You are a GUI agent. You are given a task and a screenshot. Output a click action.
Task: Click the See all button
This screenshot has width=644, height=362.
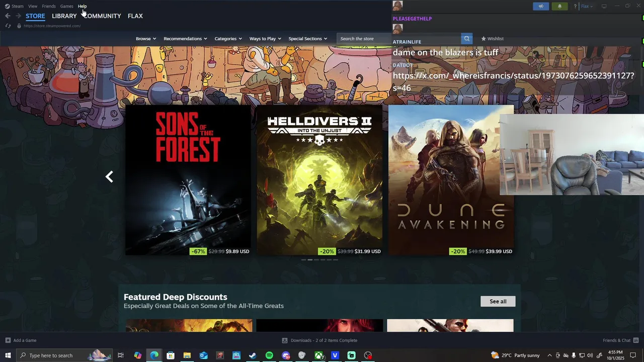point(498,301)
